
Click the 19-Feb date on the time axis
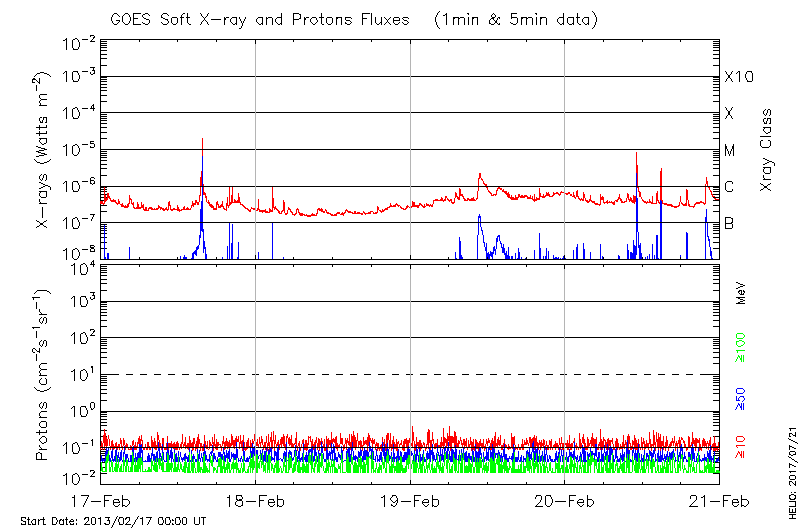click(411, 500)
